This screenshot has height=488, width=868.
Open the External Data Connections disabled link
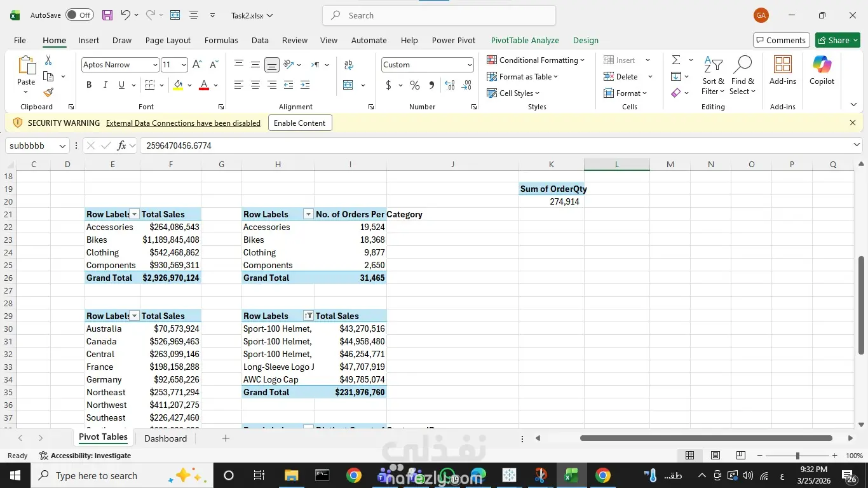pos(183,123)
